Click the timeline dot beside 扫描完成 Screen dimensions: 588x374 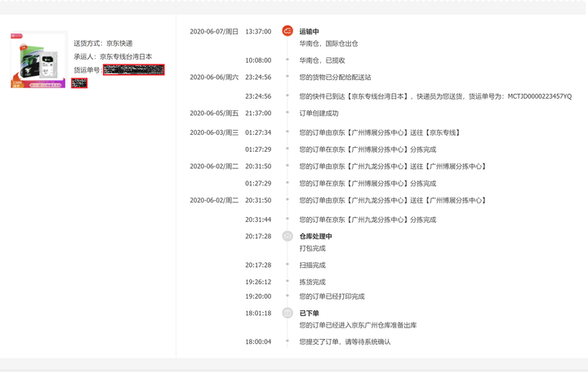click(x=287, y=264)
